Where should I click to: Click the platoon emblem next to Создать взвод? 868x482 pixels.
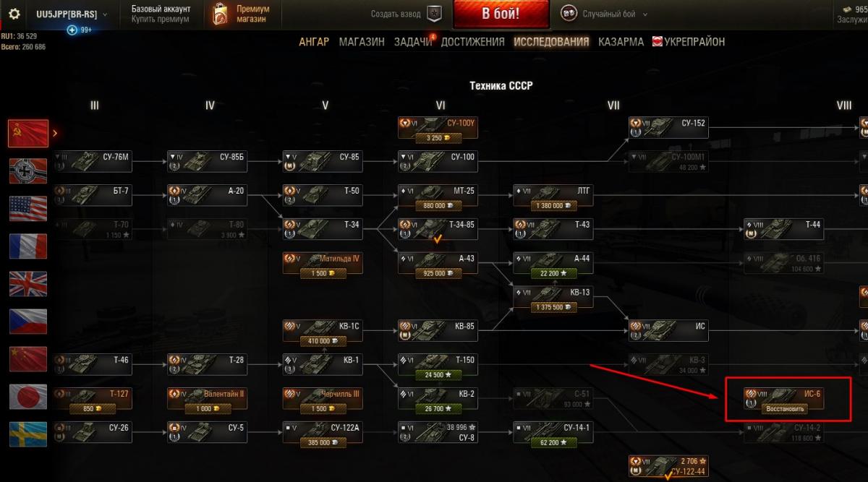click(433, 14)
